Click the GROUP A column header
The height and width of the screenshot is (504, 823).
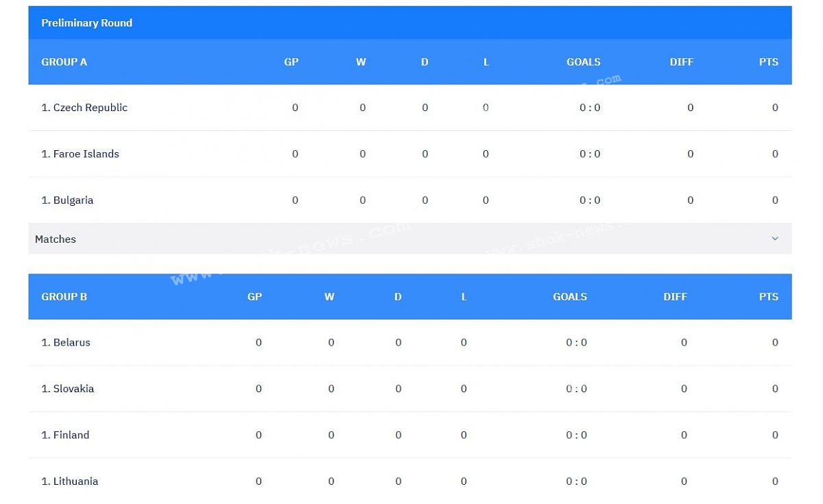[64, 62]
